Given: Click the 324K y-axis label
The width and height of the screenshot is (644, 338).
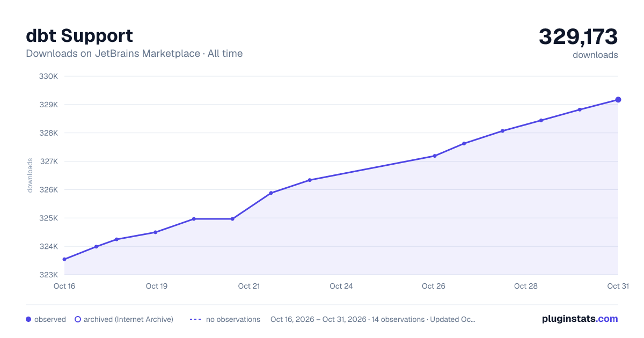Looking at the screenshot, I should click(x=48, y=247).
